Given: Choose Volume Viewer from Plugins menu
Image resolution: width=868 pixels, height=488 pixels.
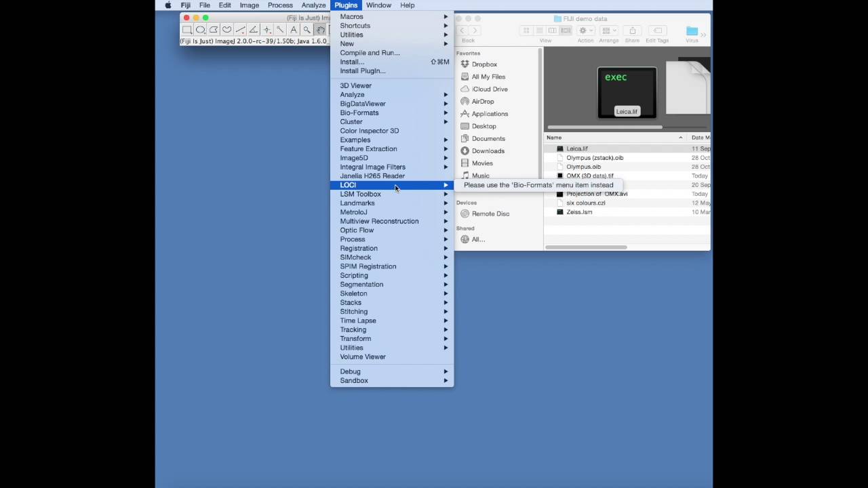Looking at the screenshot, I should (392, 357).
